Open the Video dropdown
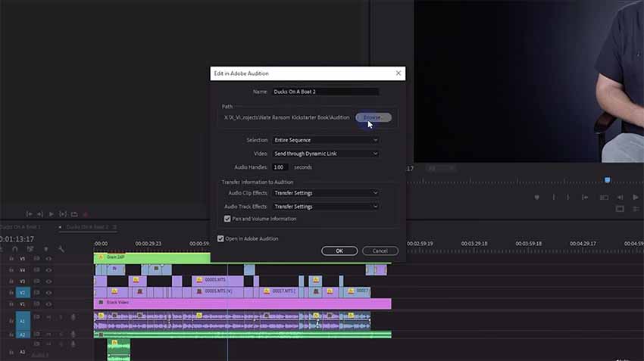 point(326,154)
